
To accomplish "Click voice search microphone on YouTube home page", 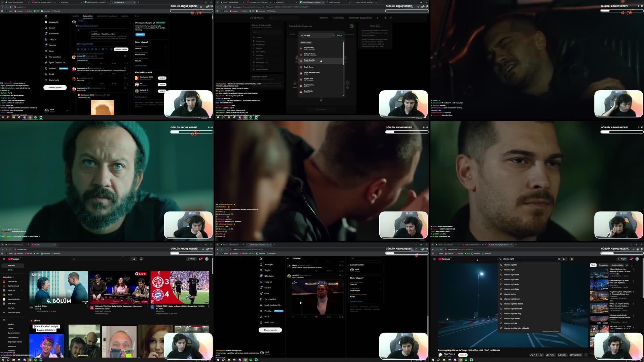I will point(141,259).
